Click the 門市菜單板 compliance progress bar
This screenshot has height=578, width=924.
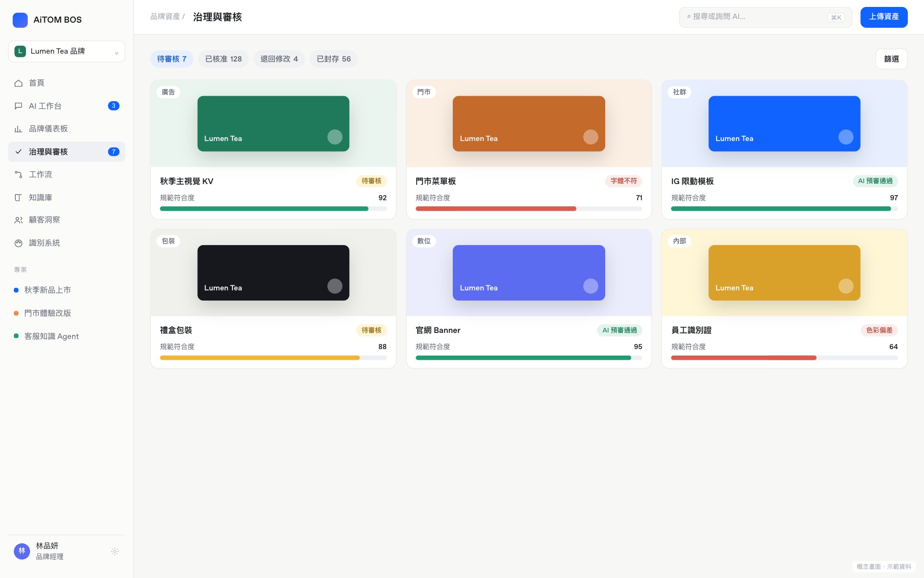pos(529,209)
